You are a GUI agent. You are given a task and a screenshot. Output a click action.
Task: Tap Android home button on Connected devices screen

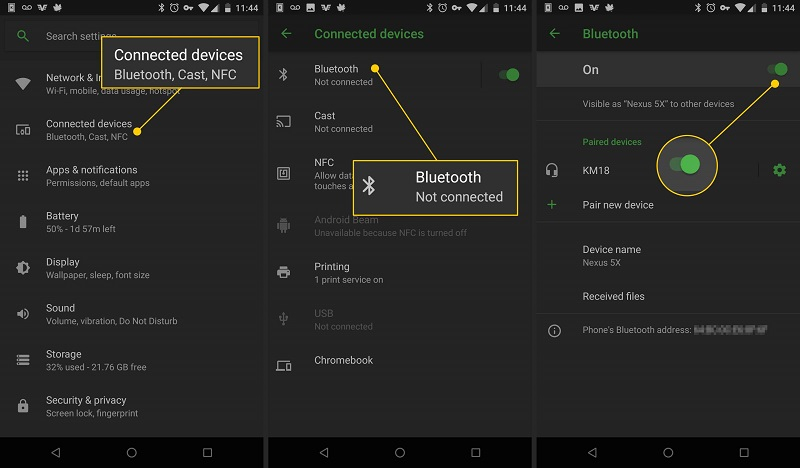400,453
